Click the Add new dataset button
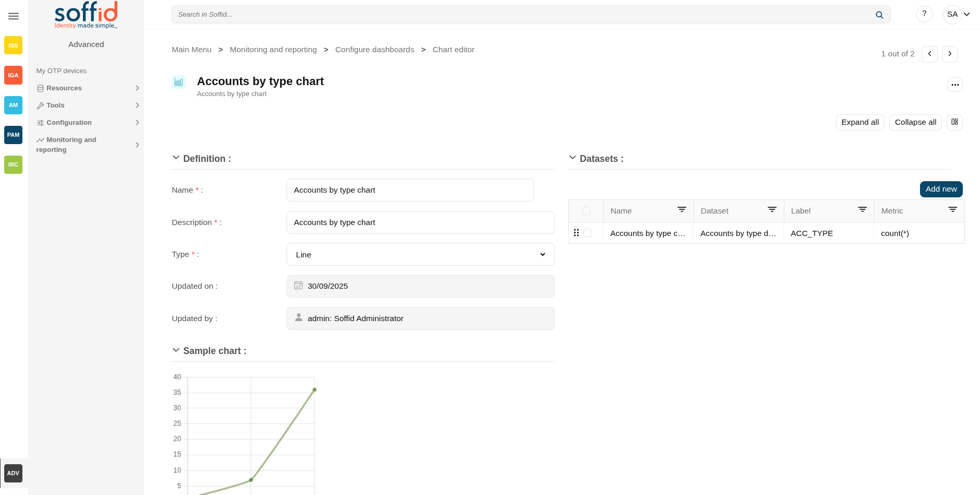Screen dimensions: 980x495 [941, 189]
